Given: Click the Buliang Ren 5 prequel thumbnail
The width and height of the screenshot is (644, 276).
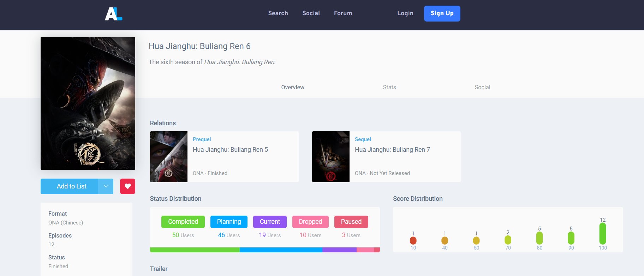Looking at the screenshot, I should click(x=169, y=157).
